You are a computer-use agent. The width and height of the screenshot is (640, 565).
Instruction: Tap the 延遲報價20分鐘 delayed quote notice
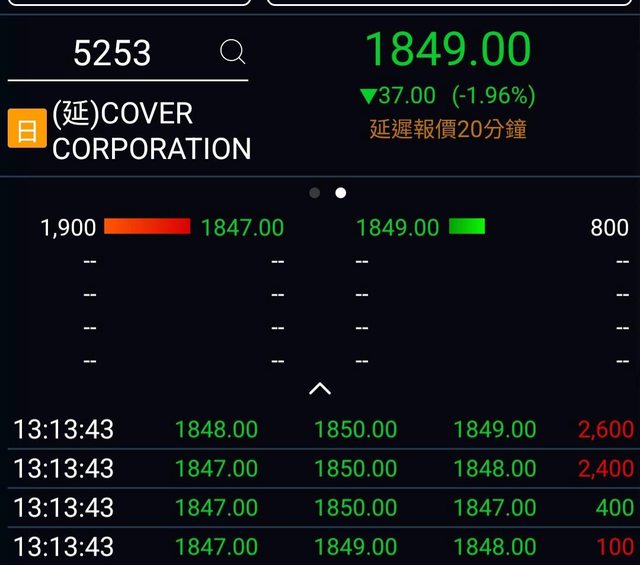447,129
